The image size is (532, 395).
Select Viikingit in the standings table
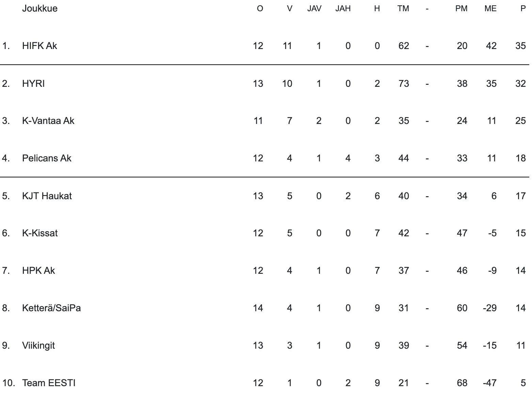[x=38, y=346]
